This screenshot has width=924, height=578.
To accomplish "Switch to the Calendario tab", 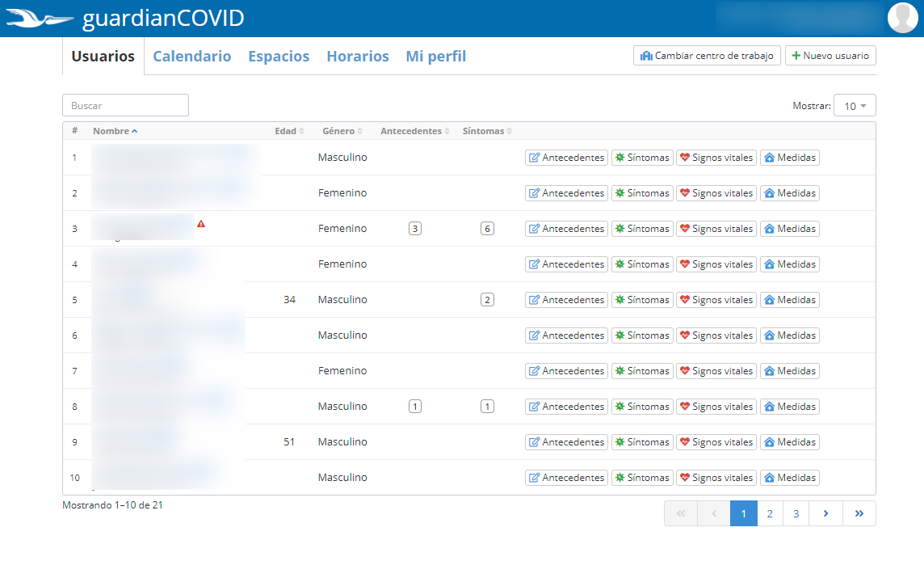I will 192,56.
